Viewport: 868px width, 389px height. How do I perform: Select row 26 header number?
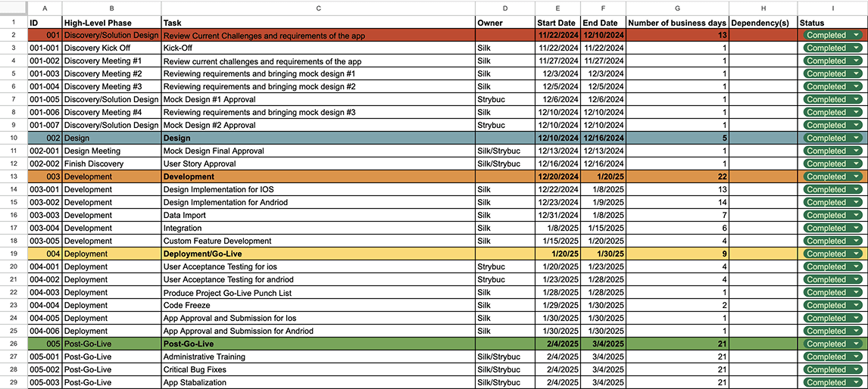(14, 344)
